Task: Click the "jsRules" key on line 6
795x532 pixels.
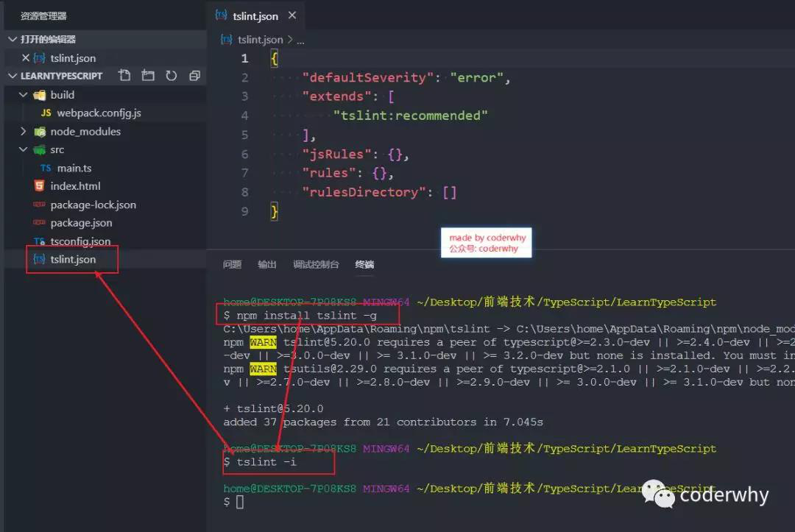Action: point(336,154)
